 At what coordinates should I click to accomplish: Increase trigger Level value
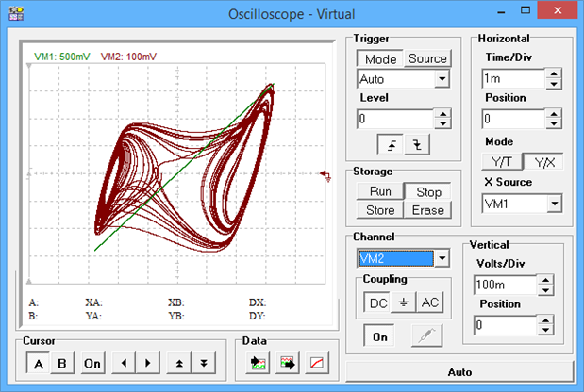(442, 115)
